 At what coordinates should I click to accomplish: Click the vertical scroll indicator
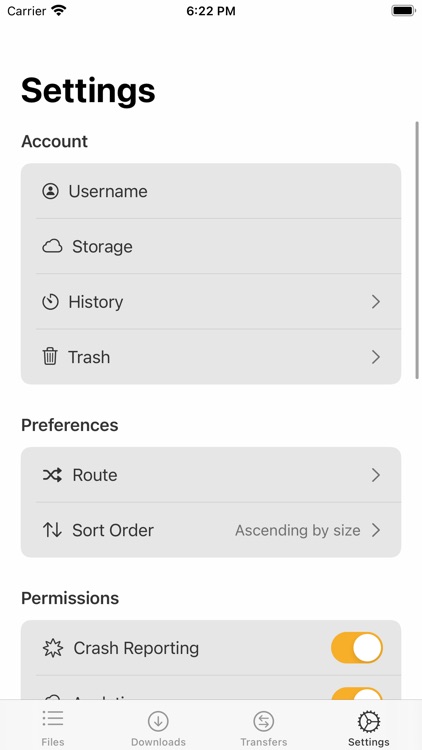pyautogui.click(x=417, y=250)
